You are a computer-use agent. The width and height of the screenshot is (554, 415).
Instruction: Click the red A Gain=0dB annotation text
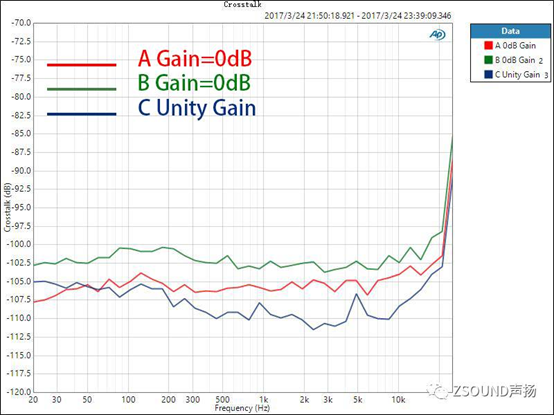click(195, 59)
